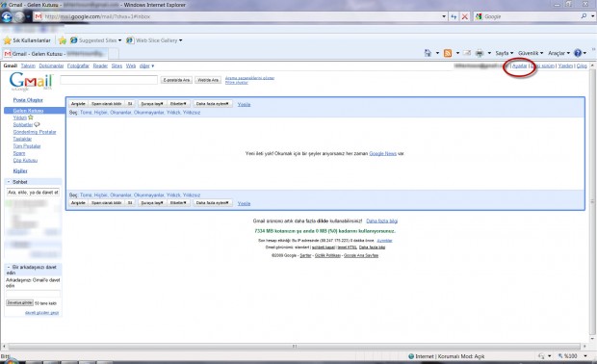Open the zoom level %100 dropdown

[585, 356]
